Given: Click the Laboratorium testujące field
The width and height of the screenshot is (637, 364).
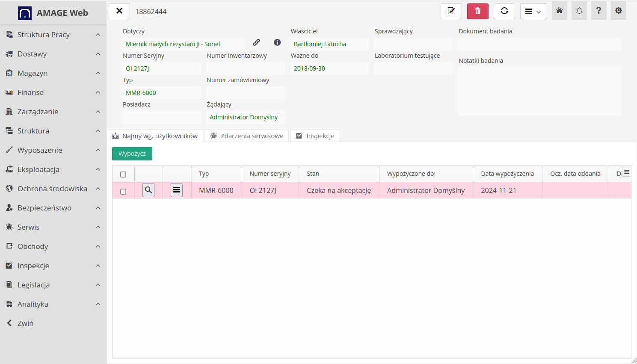Looking at the screenshot, I should [x=413, y=68].
